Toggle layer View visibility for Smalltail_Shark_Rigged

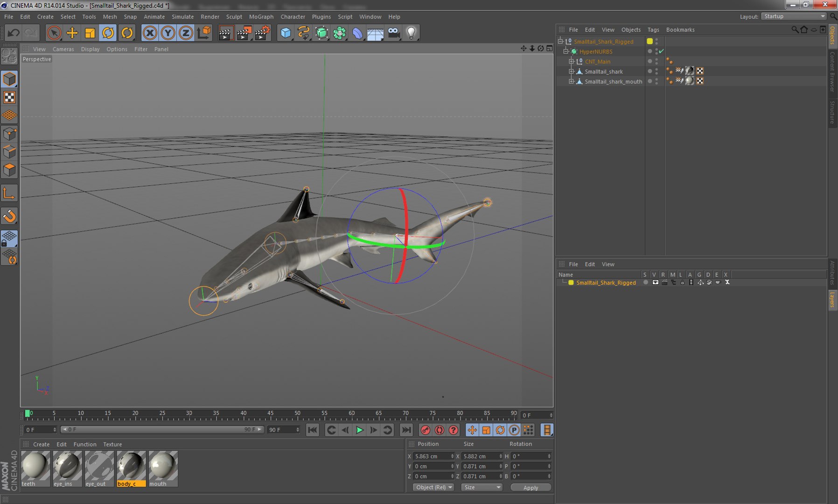pyautogui.click(x=655, y=282)
